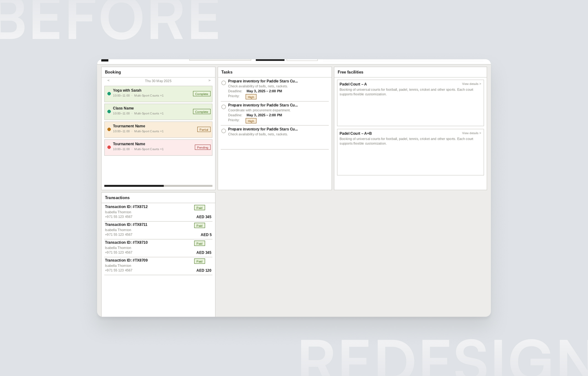Click the Booking panel's horizontal scrollbar thumb
588x376 pixels.
point(134,186)
